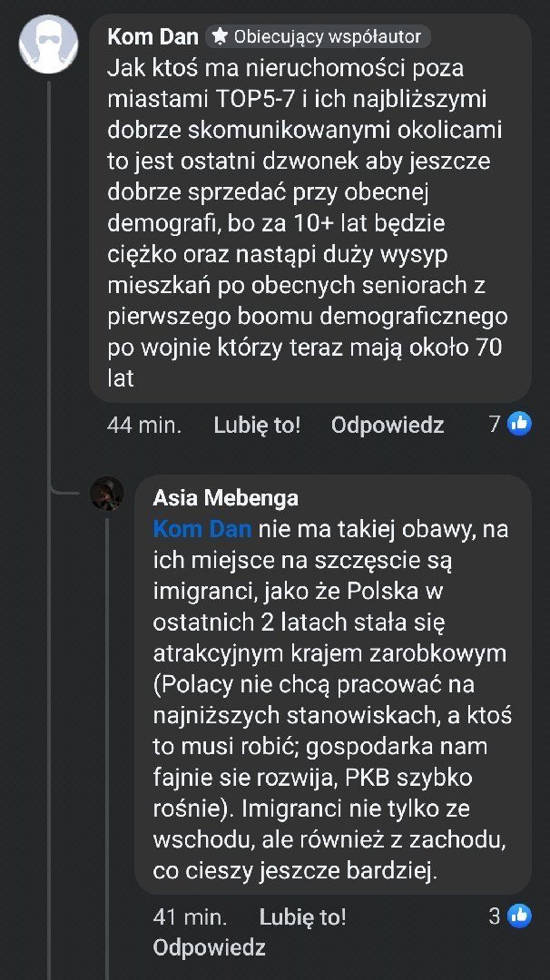The image size is (550, 980).
Task: Open the Kom Dan author name link
Action: pyautogui.click(x=152, y=37)
